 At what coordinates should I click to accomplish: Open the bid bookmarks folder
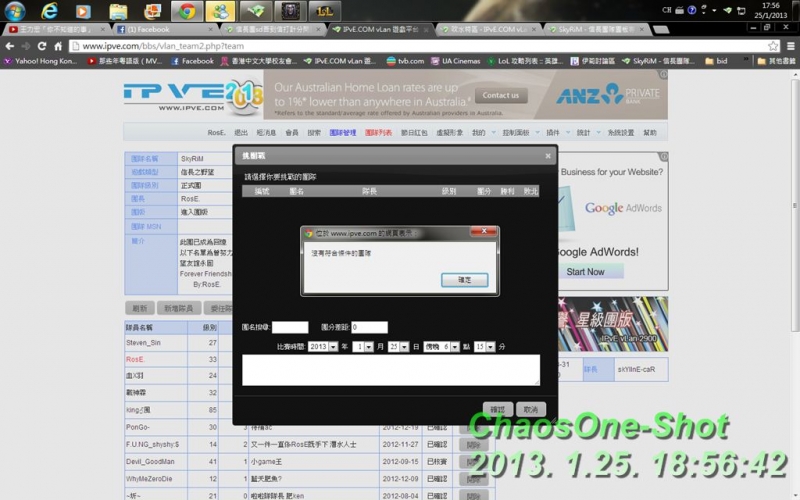point(716,61)
